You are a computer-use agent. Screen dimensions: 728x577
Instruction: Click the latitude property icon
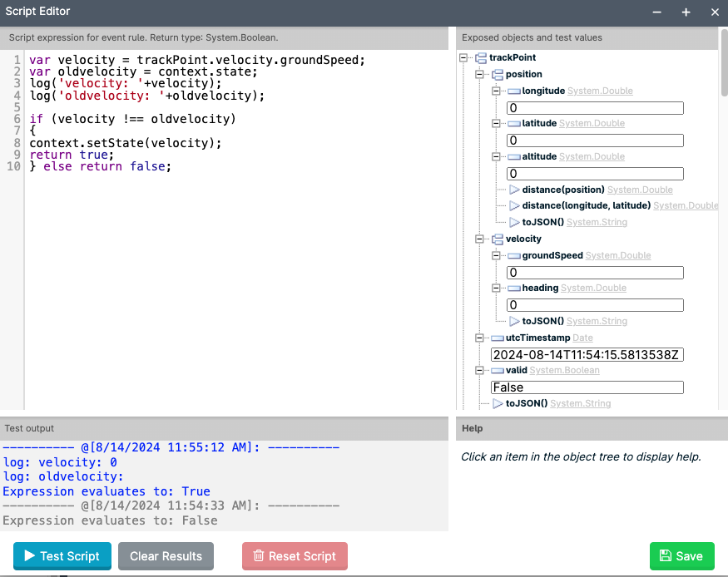pyautogui.click(x=514, y=124)
